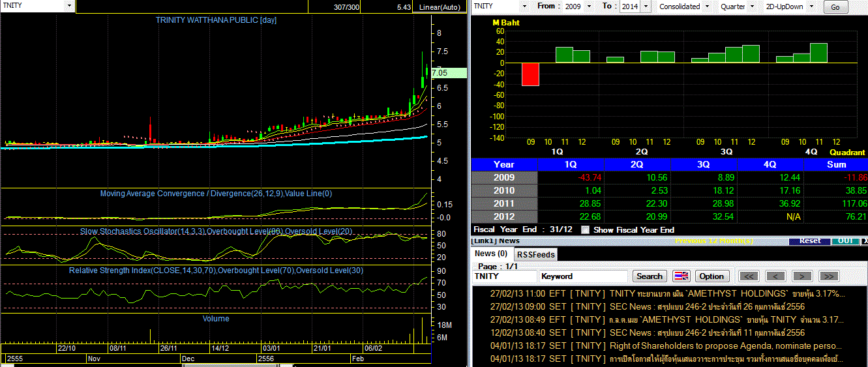Select the 32.54 cell for 2012 3Q
This screenshot has height=367, width=868.
tap(704, 216)
